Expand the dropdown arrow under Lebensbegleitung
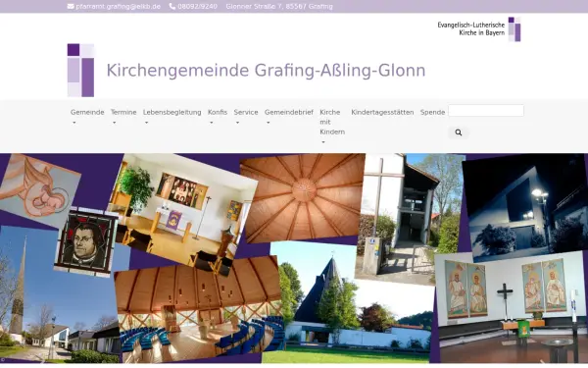 click(146, 123)
